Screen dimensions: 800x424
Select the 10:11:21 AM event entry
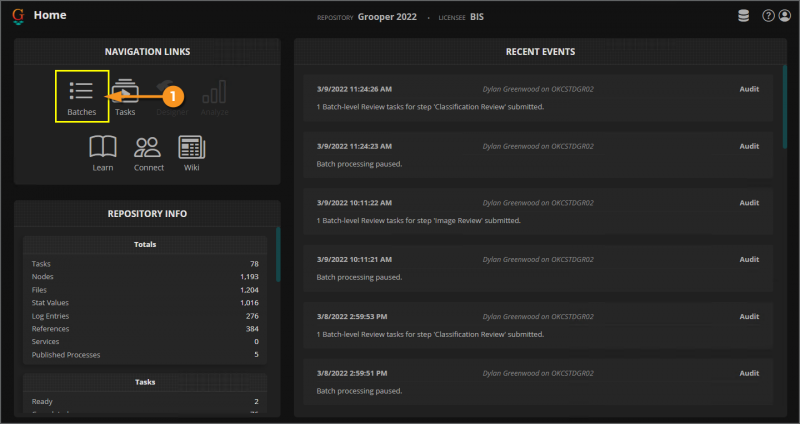538,268
